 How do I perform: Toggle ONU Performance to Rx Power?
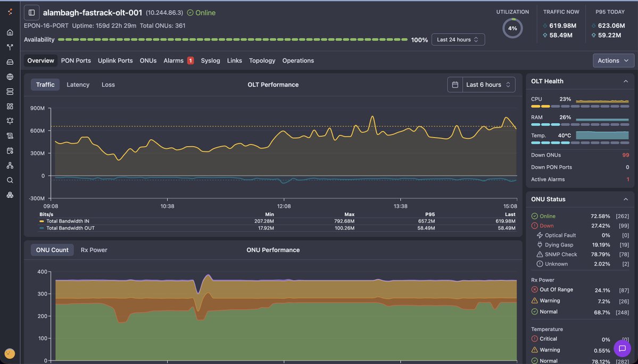click(94, 250)
